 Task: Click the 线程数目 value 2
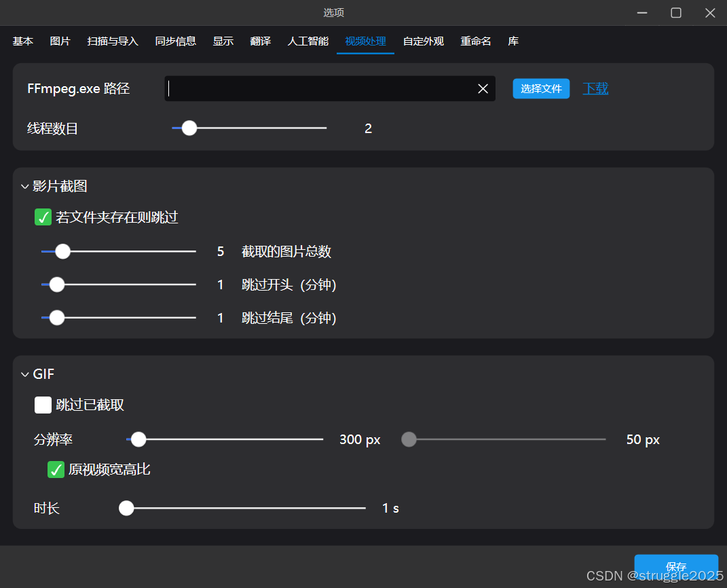[368, 128]
